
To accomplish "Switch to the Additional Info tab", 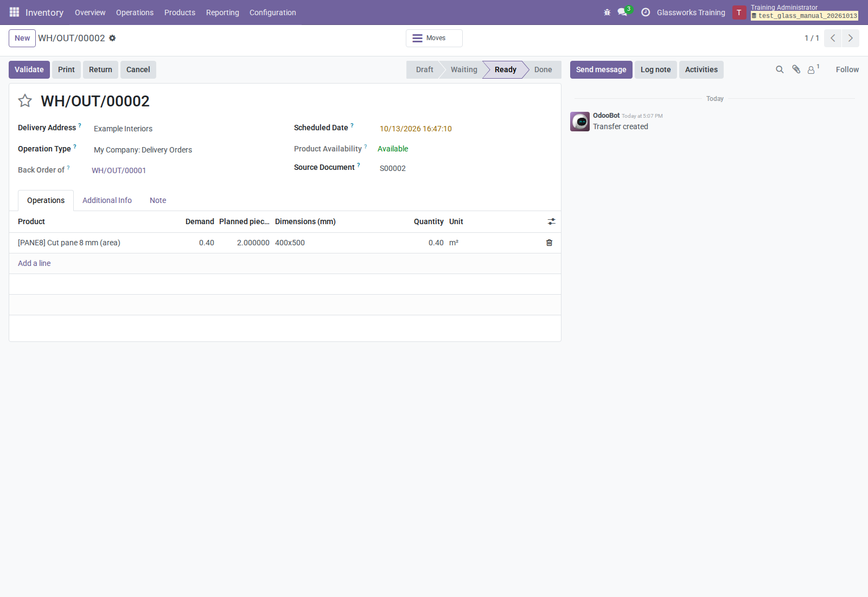I will click(107, 200).
